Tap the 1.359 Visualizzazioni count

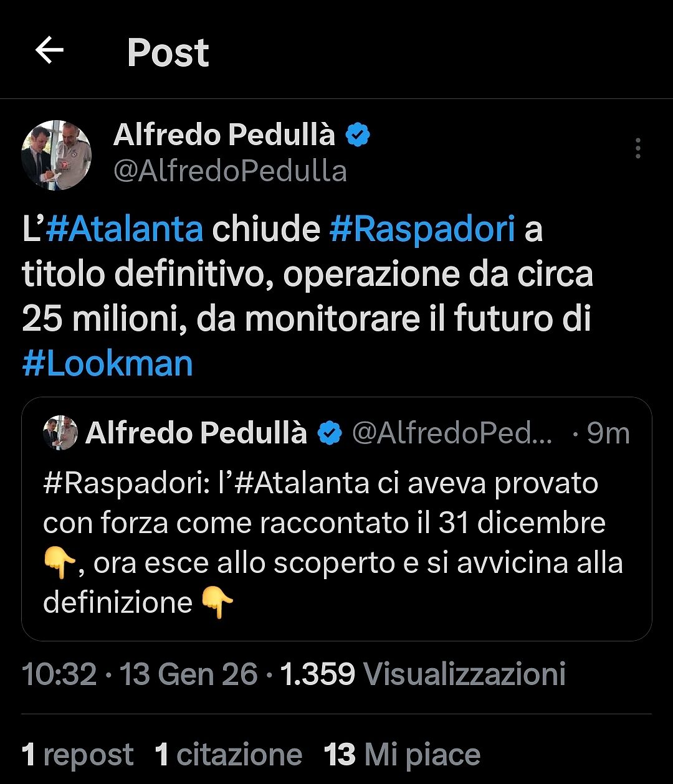tap(422, 674)
